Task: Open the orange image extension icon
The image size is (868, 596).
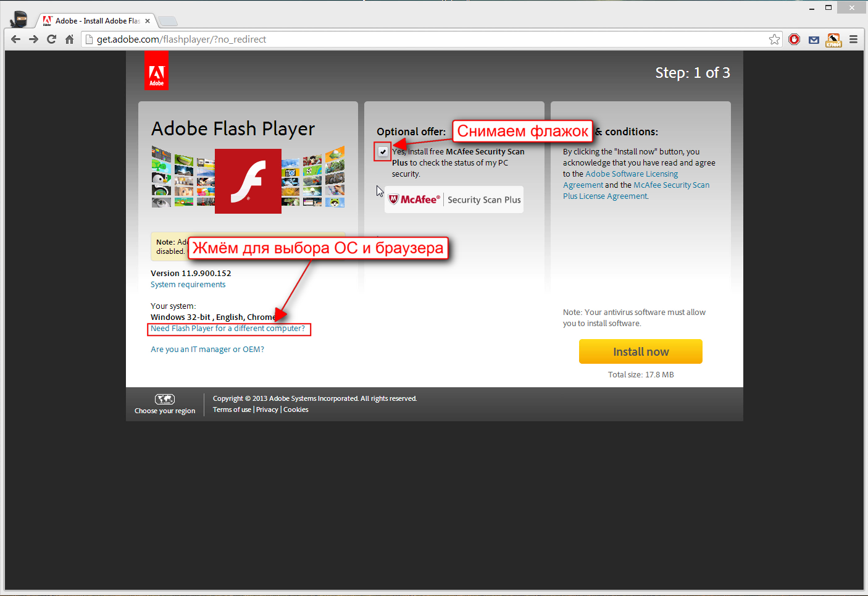Action: 833,40
